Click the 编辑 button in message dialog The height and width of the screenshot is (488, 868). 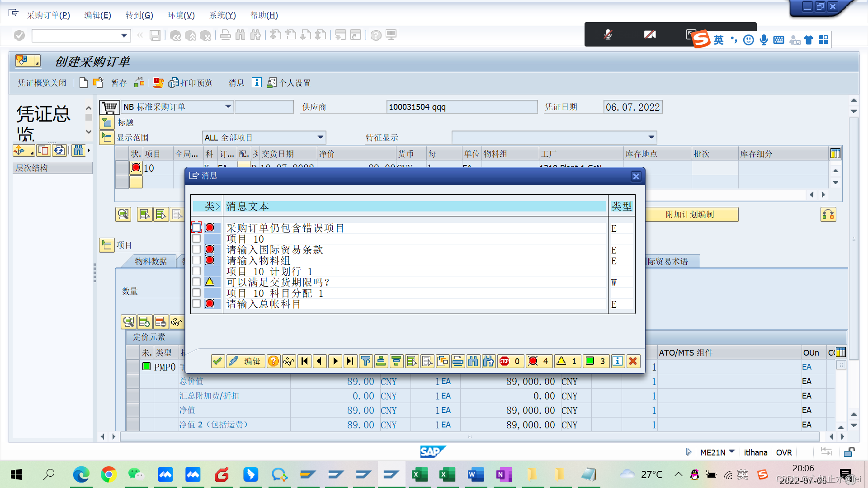coord(246,361)
